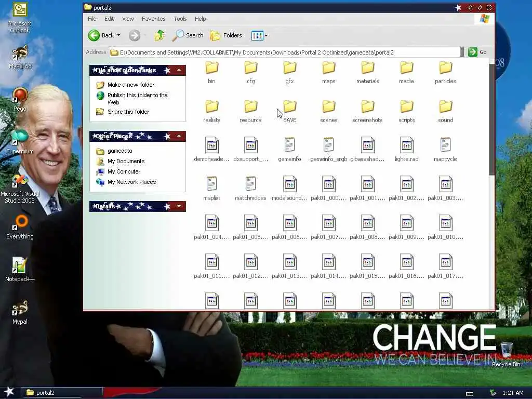The image size is (532, 399).
Task: Click the Recycle Bin desktop icon
Action: click(x=506, y=350)
